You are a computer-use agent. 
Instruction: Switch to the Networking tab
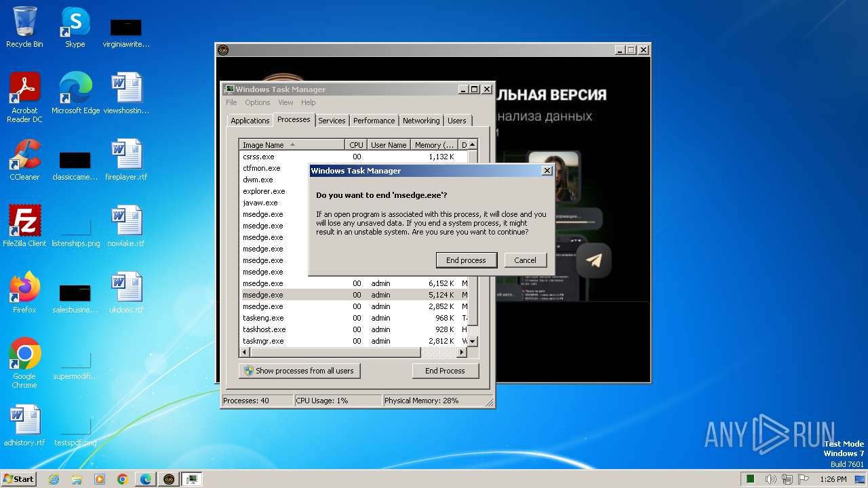coord(421,121)
